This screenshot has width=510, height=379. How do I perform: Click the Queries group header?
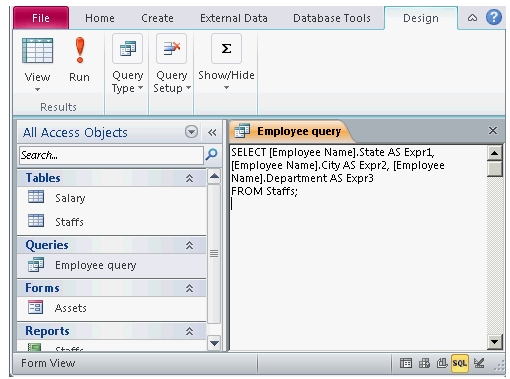pyautogui.click(x=112, y=245)
